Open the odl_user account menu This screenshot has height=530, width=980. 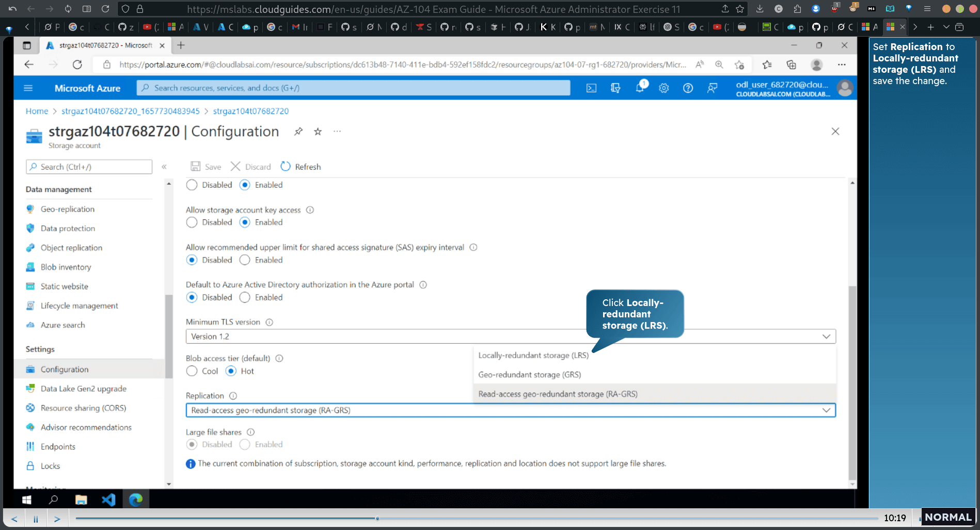point(794,88)
